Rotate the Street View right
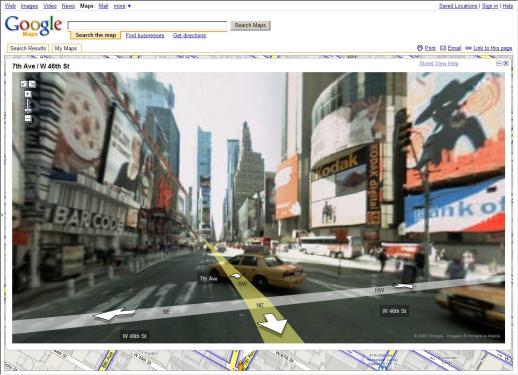The image size is (518, 375). (x=32, y=84)
